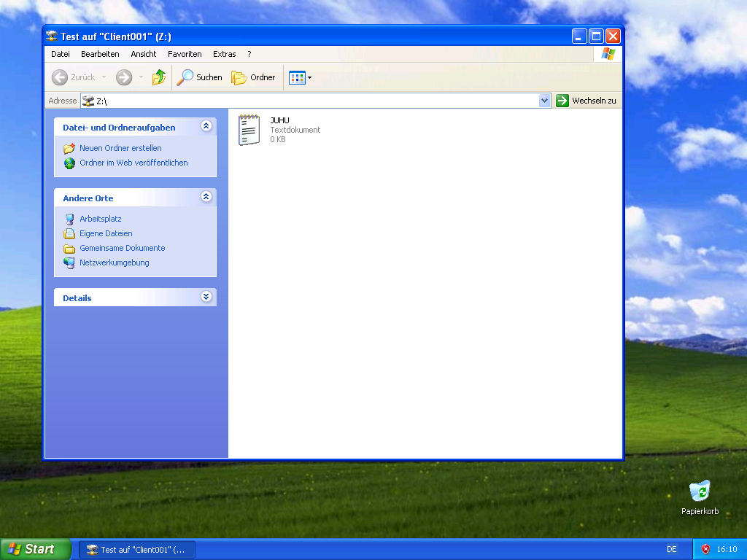Expand the Details panel
747x560 pixels.
pyautogui.click(x=206, y=297)
